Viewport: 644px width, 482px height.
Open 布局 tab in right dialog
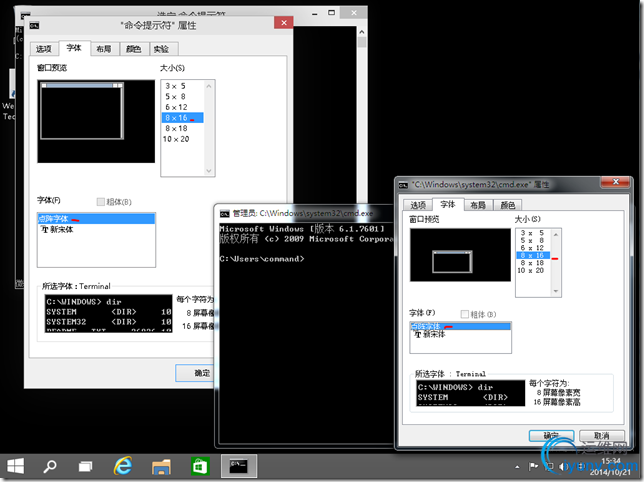click(x=478, y=205)
